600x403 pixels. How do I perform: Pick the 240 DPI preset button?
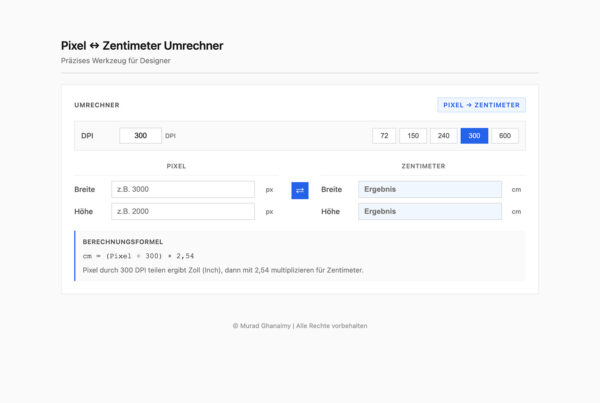(x=443, y=136)
